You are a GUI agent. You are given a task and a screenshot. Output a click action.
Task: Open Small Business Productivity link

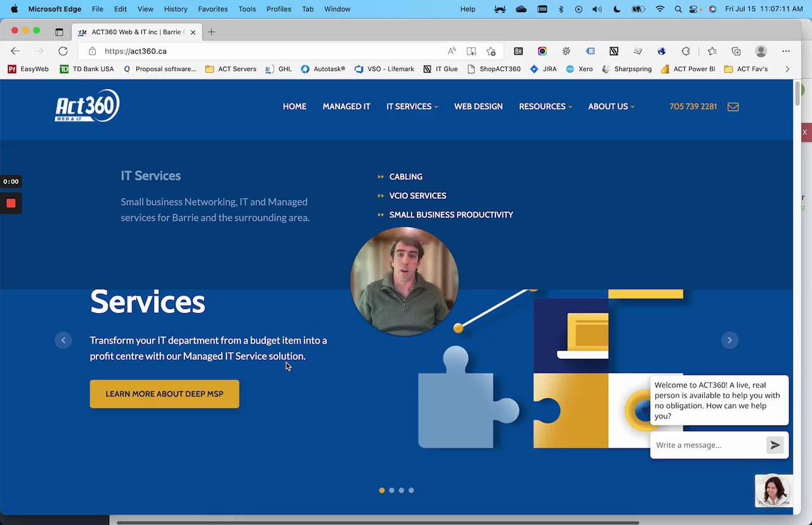[x=451, y=215]
